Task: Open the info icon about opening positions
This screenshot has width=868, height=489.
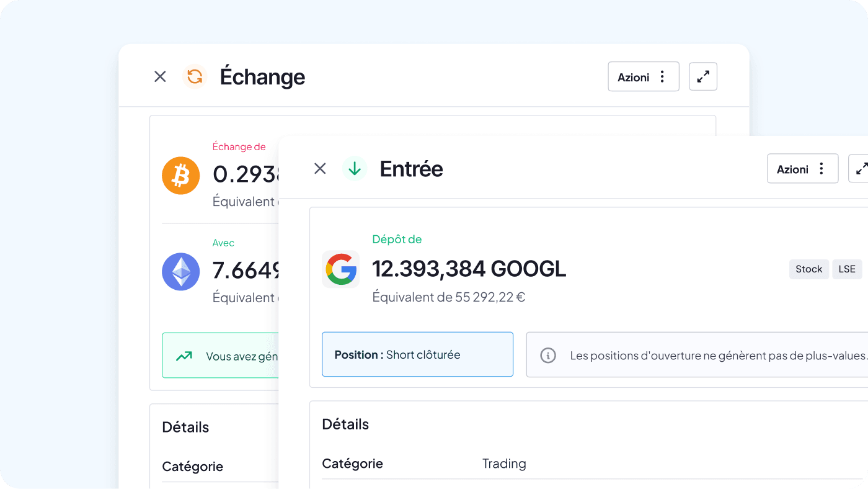Action: coord(548,356)
